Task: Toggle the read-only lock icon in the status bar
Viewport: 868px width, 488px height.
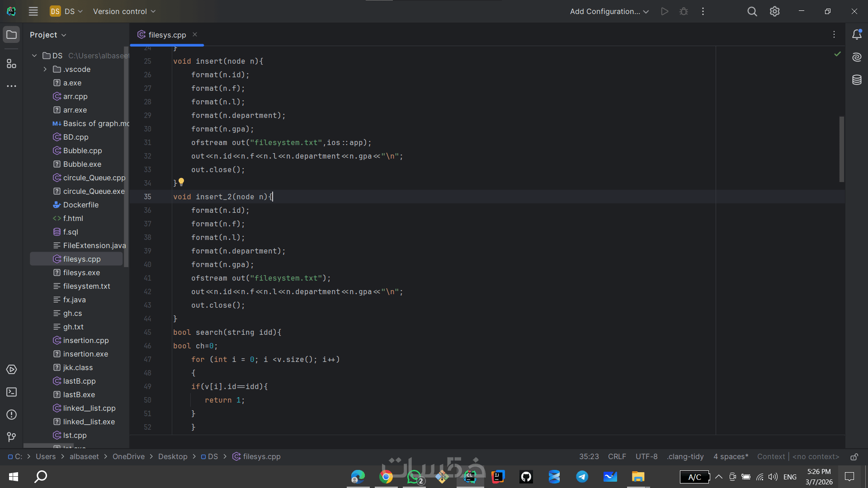Action: coord(854,457)
